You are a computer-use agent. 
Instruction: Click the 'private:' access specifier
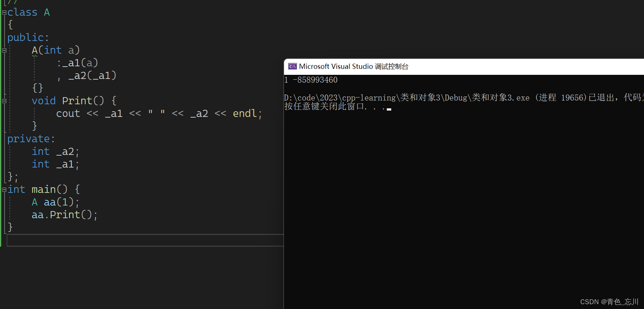(31, 139)
